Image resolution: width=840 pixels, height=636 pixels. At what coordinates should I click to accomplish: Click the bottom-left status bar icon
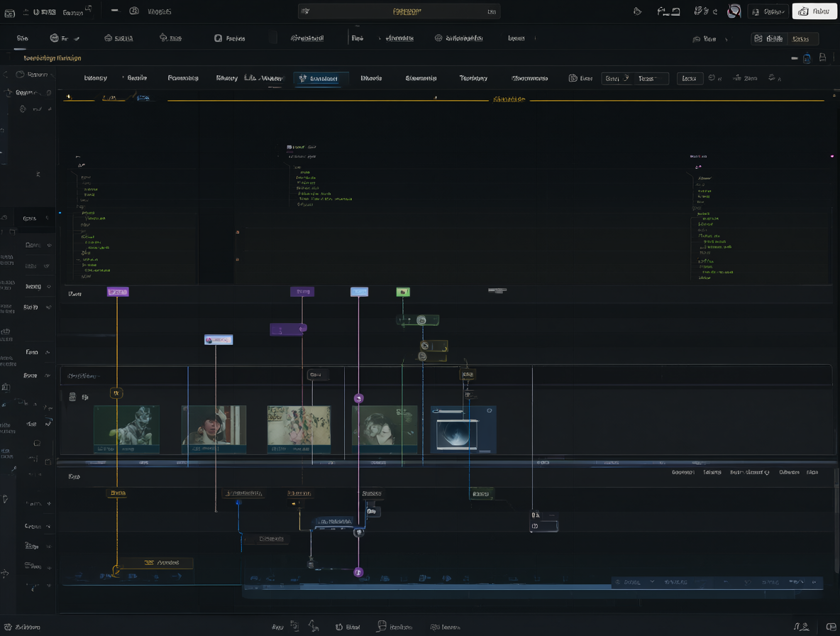click(x=8, y=627)
